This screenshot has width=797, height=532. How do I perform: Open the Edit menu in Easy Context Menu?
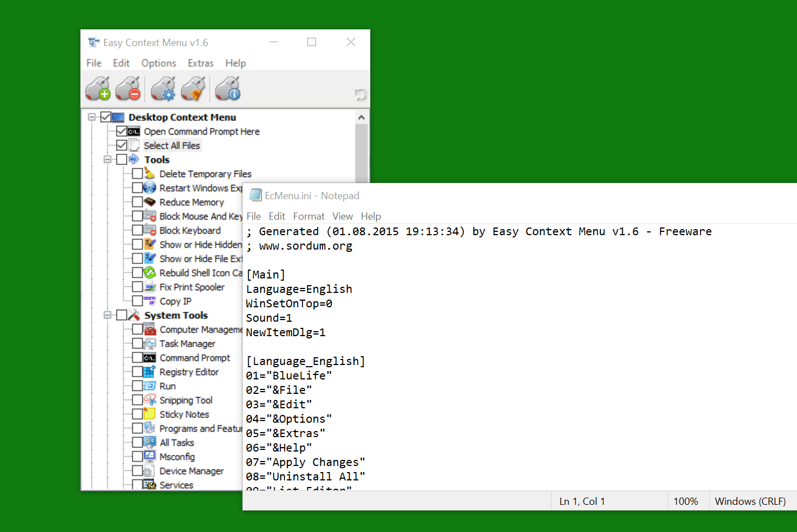pyautogui.click(x=121, y=63)
